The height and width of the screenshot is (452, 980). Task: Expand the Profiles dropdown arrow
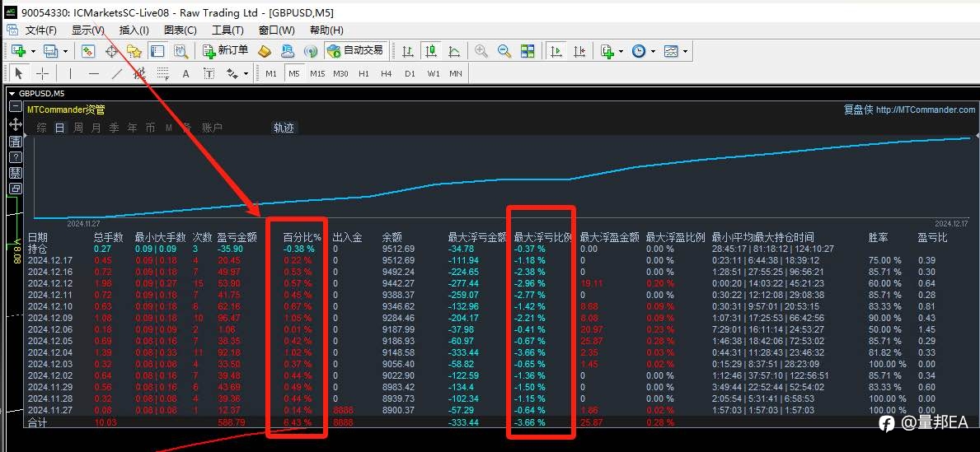pos(66,51)
